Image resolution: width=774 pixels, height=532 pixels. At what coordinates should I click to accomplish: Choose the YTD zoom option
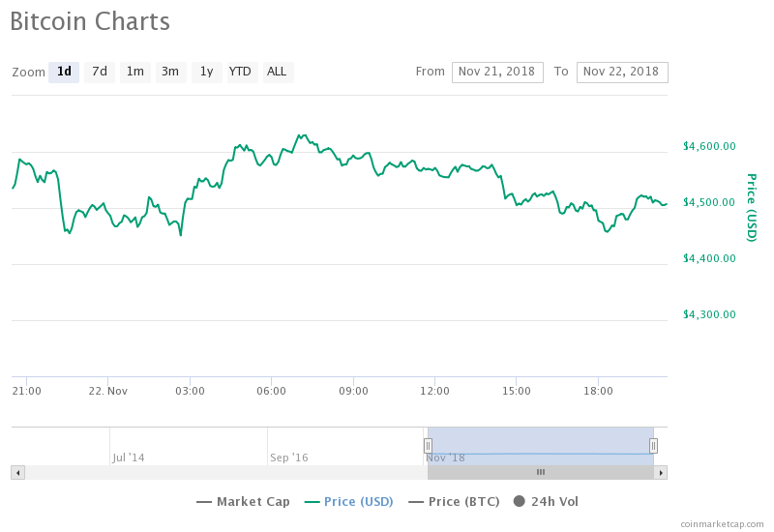click(243, 72)
